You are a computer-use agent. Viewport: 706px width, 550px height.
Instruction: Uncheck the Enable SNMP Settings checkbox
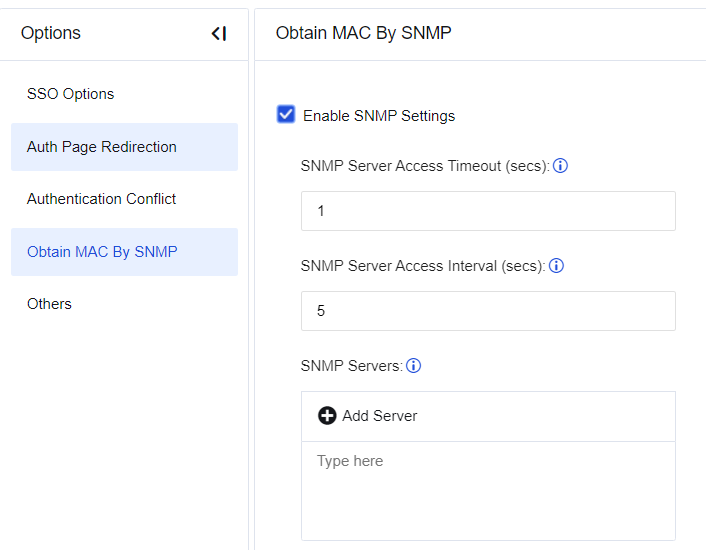(286, 115)
